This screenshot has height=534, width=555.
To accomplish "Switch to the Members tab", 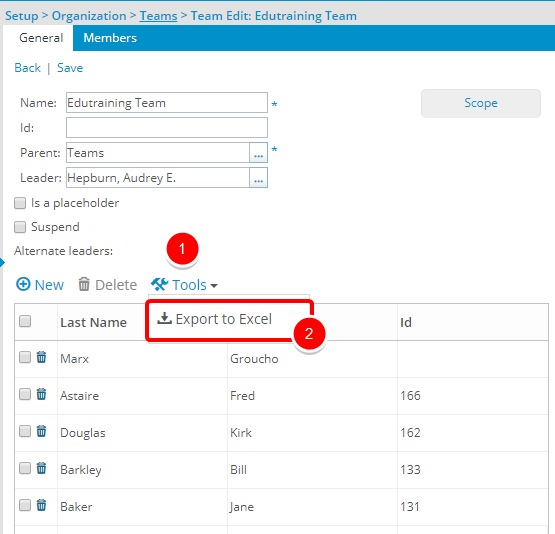I will click(110, 38).
